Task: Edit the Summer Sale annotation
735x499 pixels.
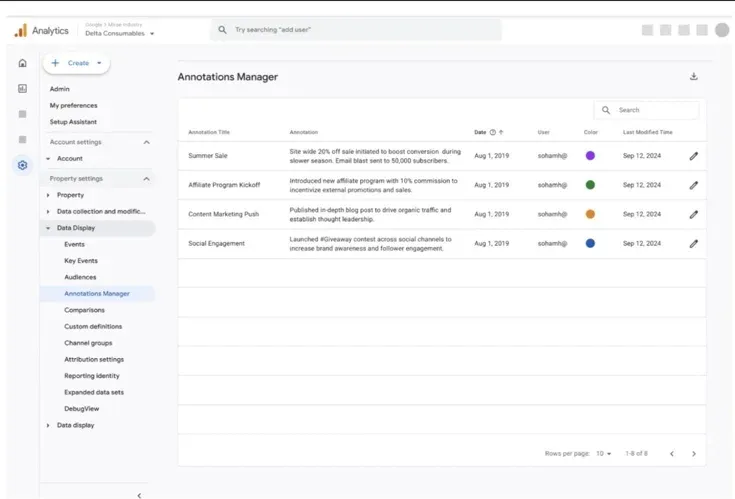Action: 693,156
